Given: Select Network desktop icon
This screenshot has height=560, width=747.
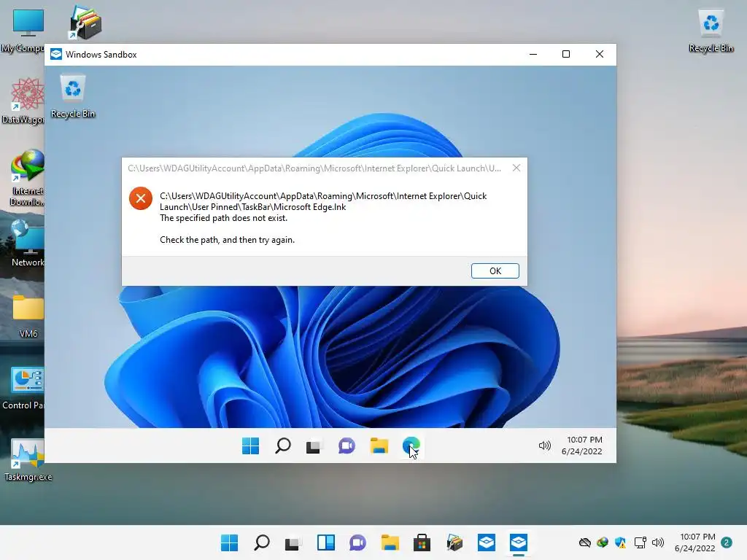Looking at the screenshot, I should pos(27,244).
